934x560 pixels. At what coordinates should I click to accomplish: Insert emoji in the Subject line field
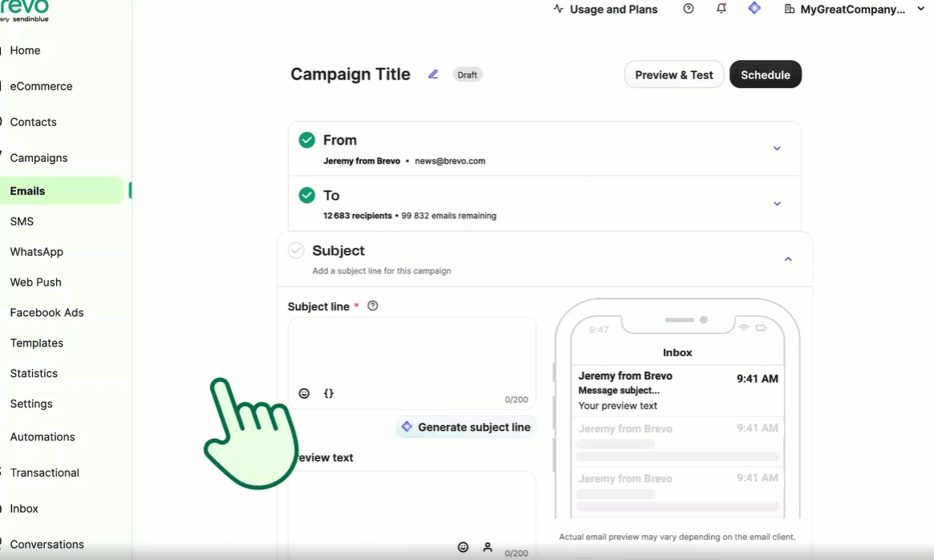[x=304, y=393]
